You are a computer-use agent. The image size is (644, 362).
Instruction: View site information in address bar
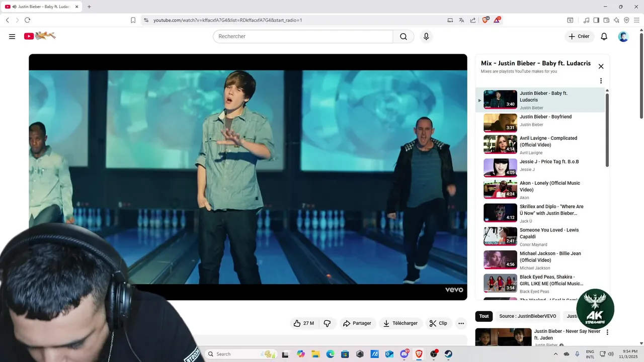point(146,20)
